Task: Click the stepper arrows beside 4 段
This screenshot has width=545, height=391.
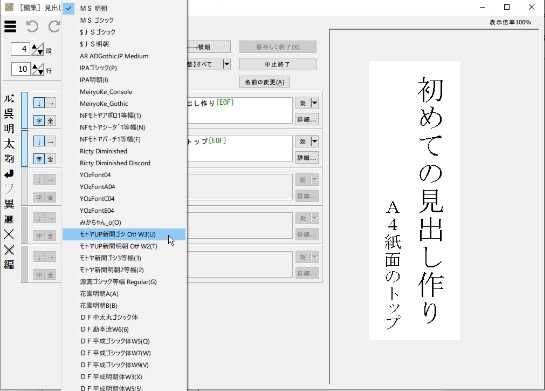Action: (38, 49)
